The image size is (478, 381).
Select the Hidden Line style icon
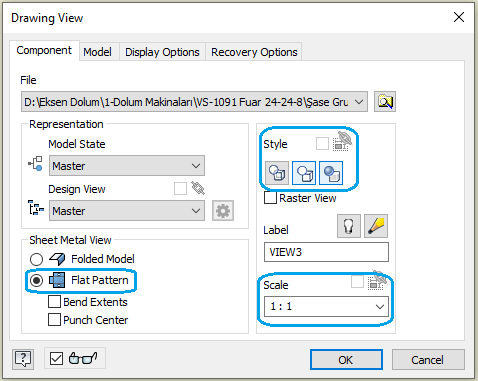[277, 173]
